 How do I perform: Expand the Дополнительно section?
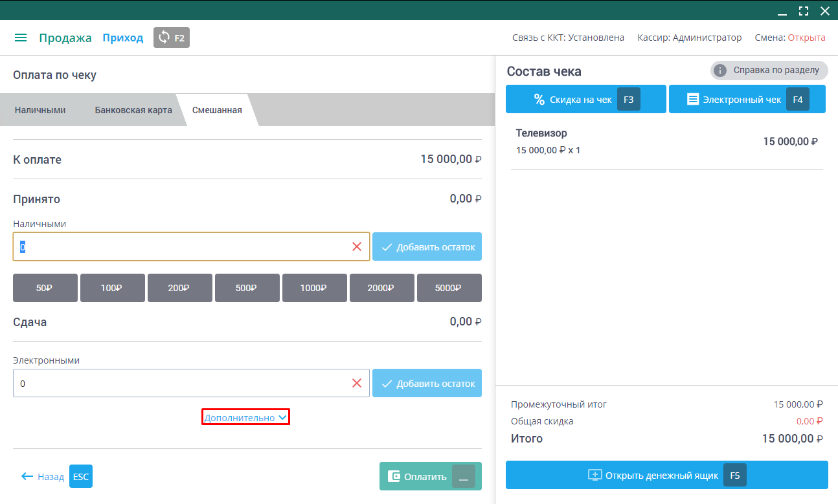coord(245,418)
